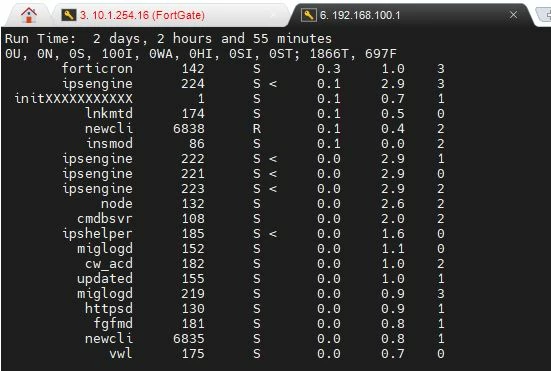Click the httpsd process name

(109, 309)
